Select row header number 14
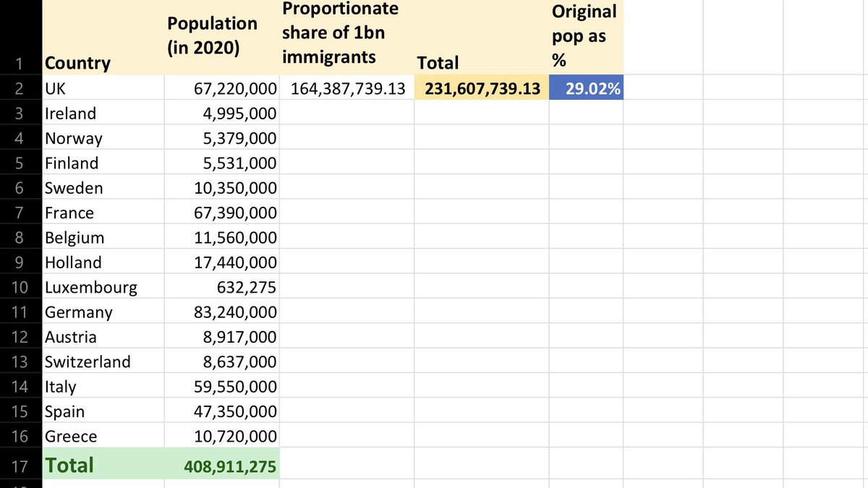Screen dimensions: 868x488 21,386
